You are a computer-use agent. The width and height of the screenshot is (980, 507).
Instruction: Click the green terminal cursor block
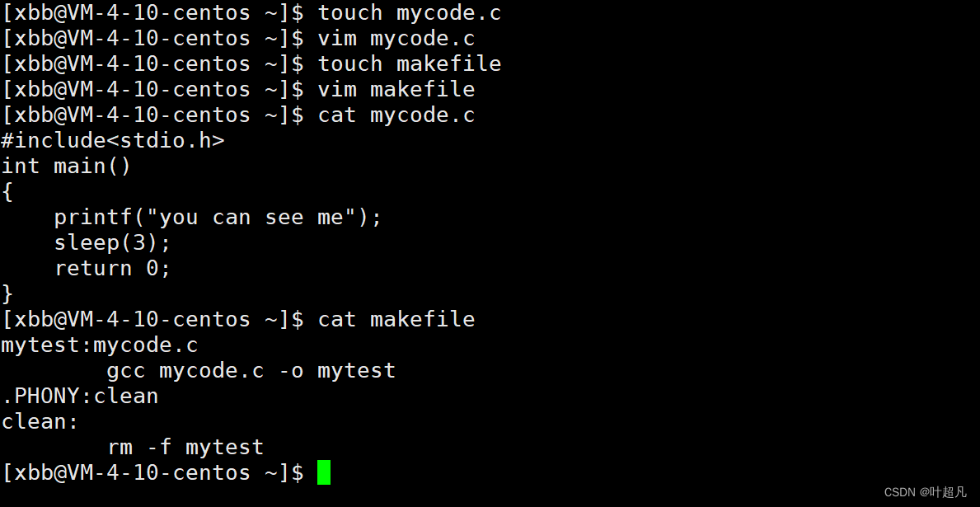(323, 472)
